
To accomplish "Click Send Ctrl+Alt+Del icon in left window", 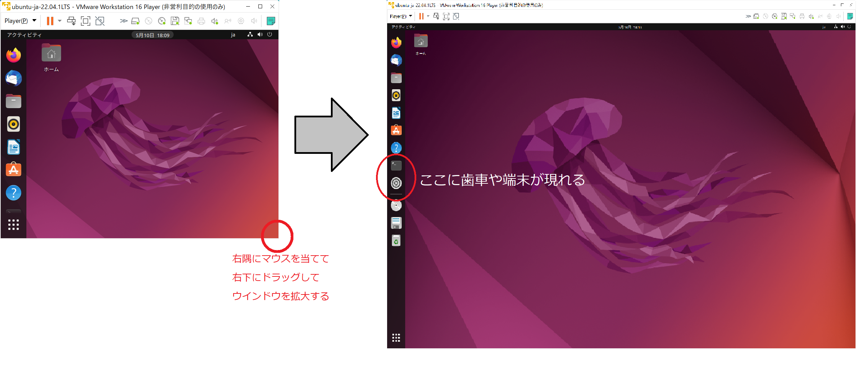I will tap(71, 21).
